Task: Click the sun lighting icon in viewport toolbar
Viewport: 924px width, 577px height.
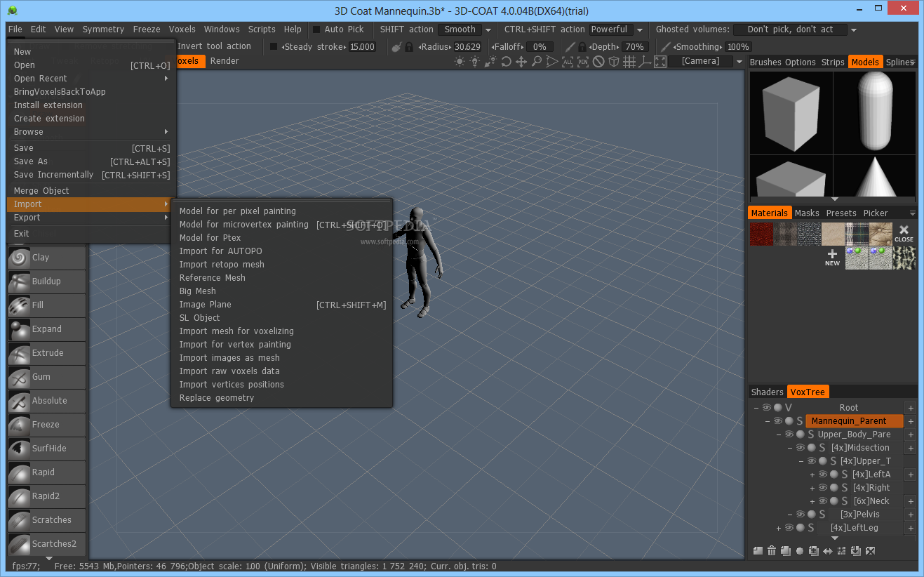Action: click(460, 62)
